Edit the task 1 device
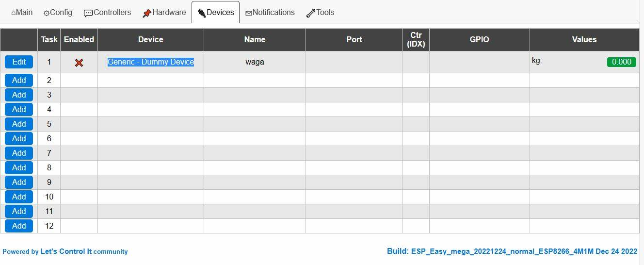Screen dimensions: 644x265 click(19, 62)
